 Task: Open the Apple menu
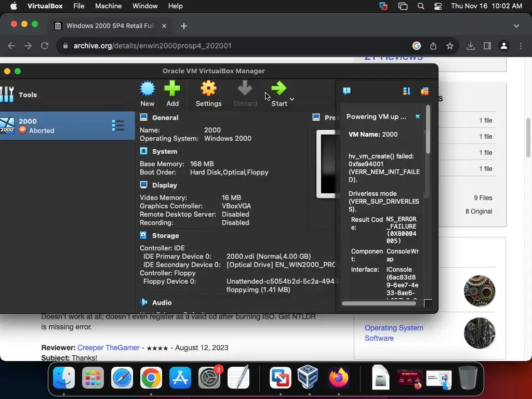click(14, 6)
